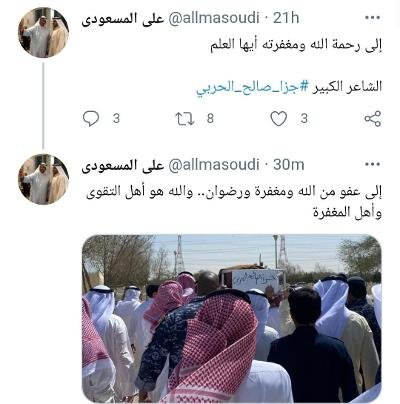Open the 21h timestamp
Image resolution: width=400 pixels, height=404 pixels.
tap(286, 18)
